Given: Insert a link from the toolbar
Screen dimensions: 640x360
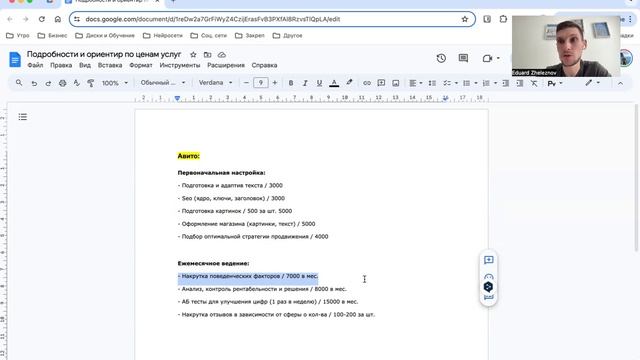Looking at the screenshot, I should pos(367,83).
